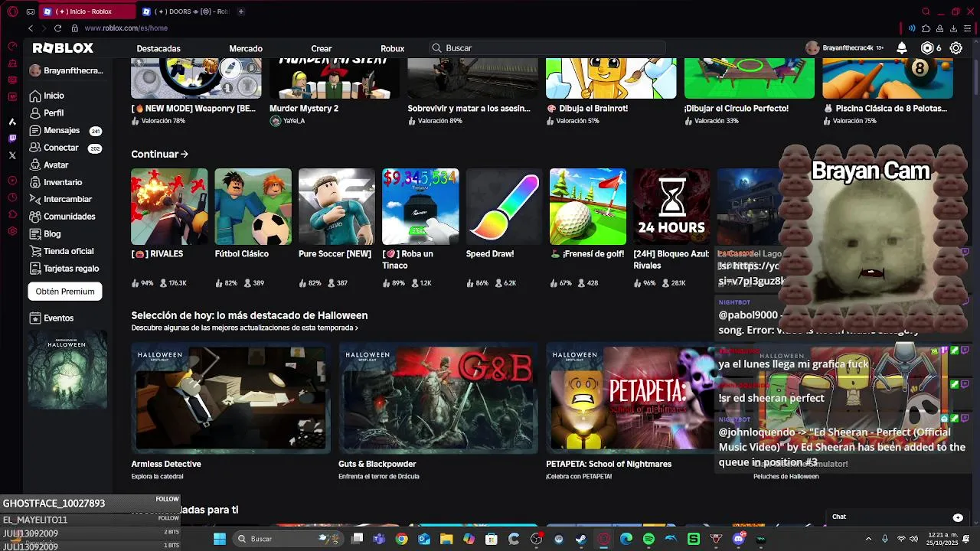Open Guts & Blackpowder Halloween card

pyautogui.click(x=438, y=398)
